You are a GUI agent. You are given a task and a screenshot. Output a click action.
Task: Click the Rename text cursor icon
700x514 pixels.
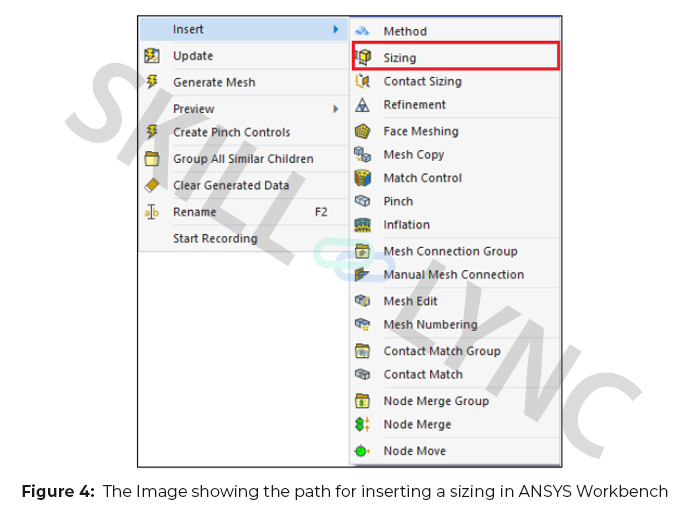[152, 212]
